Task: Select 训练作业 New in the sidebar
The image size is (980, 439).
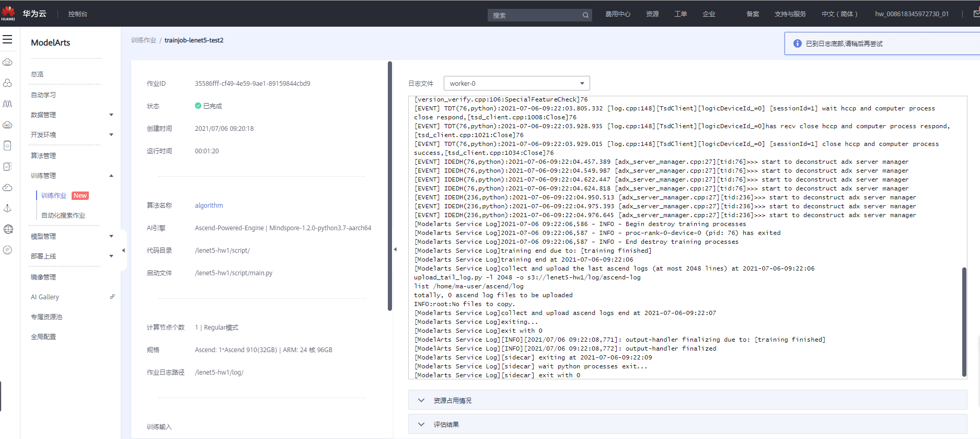Action: coord(65,196)
